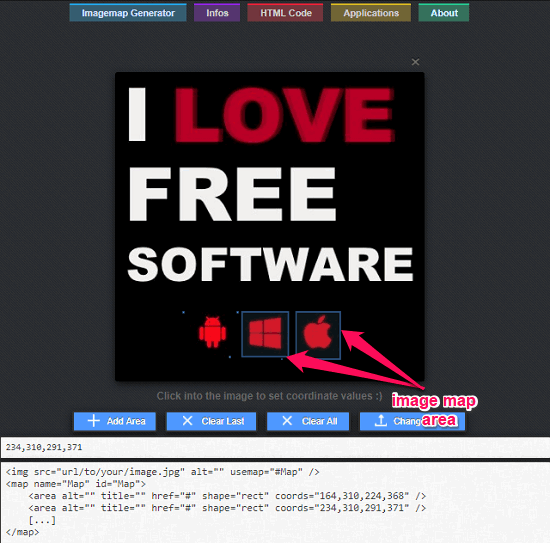Click the red Android robot icon
This screenshot has width=550, height=543.
coord(212,332)
